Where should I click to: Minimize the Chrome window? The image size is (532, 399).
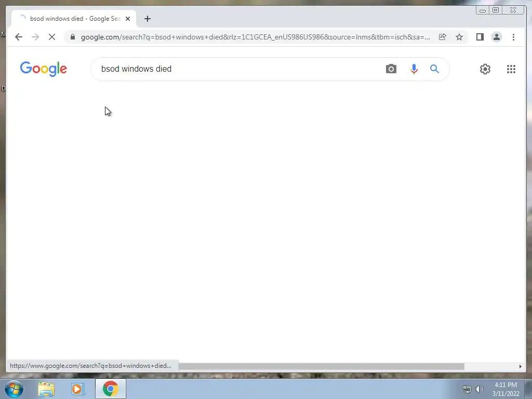(x=483, y=10)
